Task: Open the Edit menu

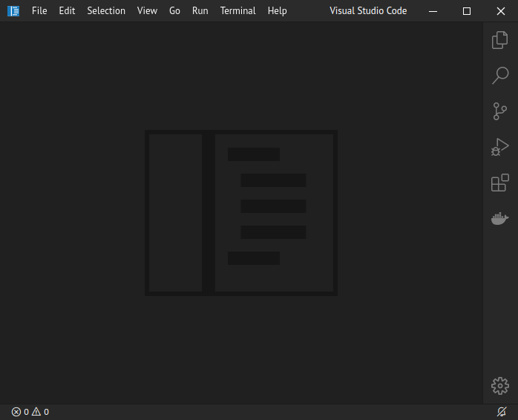Action: pyautogui.click(x=67, y=11)
